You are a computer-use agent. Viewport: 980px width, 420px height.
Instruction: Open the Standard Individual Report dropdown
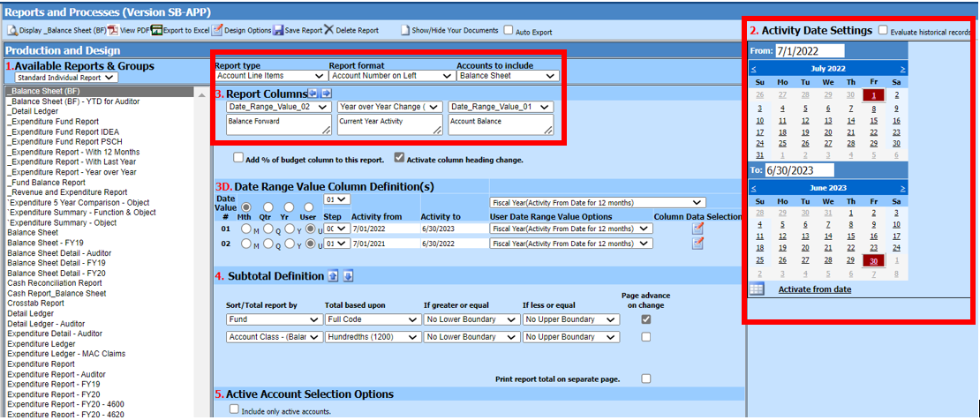66,78
